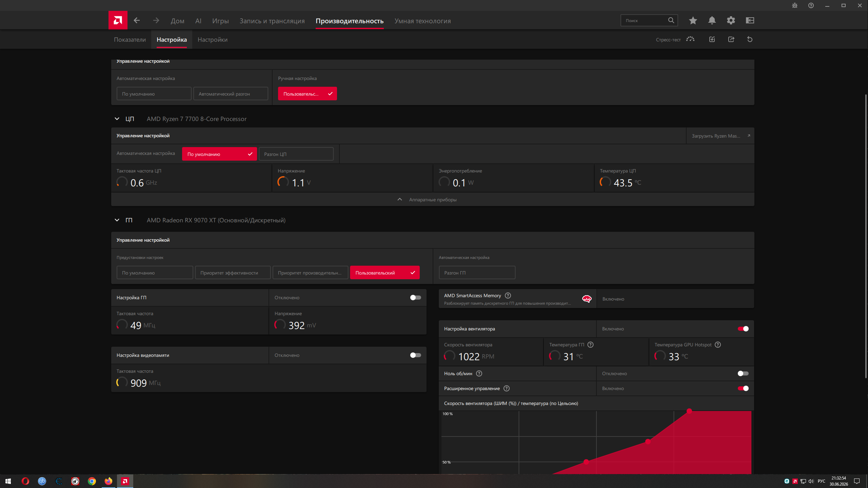Open Opera from the taskbar
This screenshot has height=488, width=868.
[x=25, y=481]
